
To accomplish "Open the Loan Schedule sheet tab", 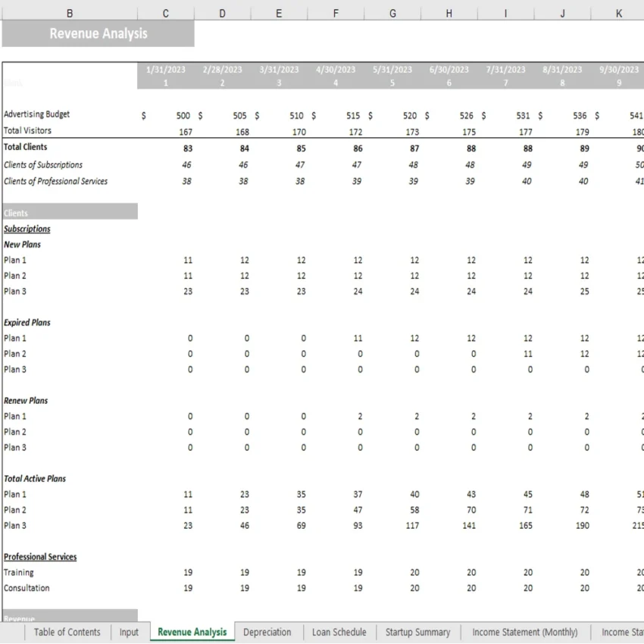I will tap(339, 632).
